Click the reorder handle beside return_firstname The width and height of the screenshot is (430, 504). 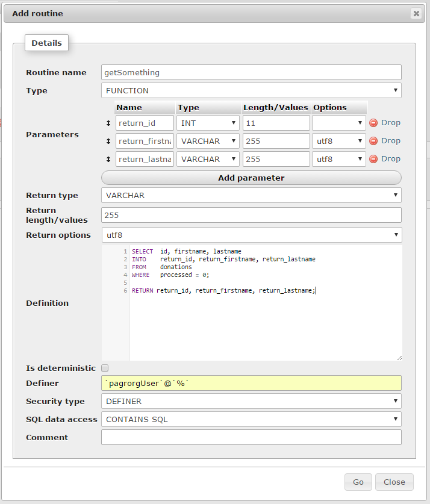108,140
